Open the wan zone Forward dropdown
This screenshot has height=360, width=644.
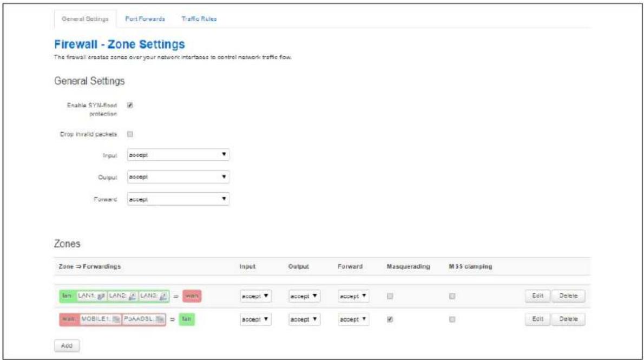(x=353, y=319)
